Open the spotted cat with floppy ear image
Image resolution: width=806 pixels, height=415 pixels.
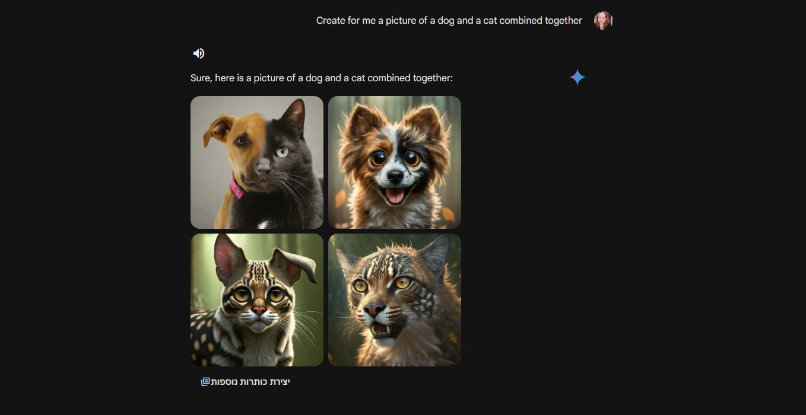[x=257, y=299]
